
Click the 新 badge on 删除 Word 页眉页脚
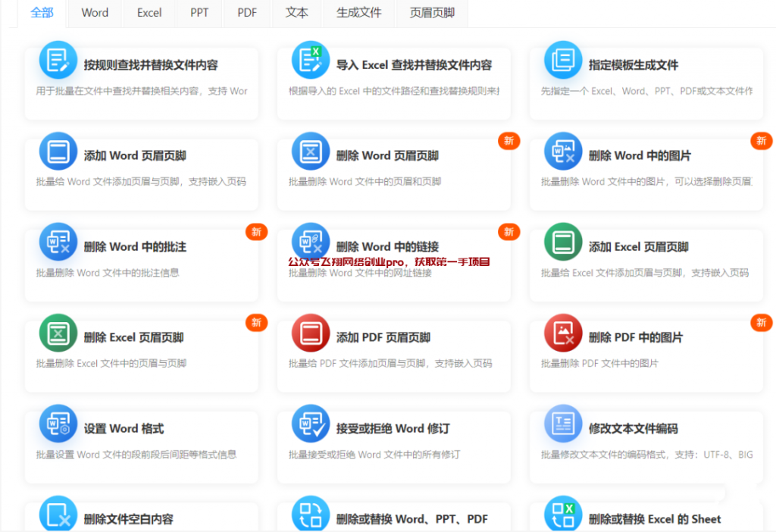point(508,141)
